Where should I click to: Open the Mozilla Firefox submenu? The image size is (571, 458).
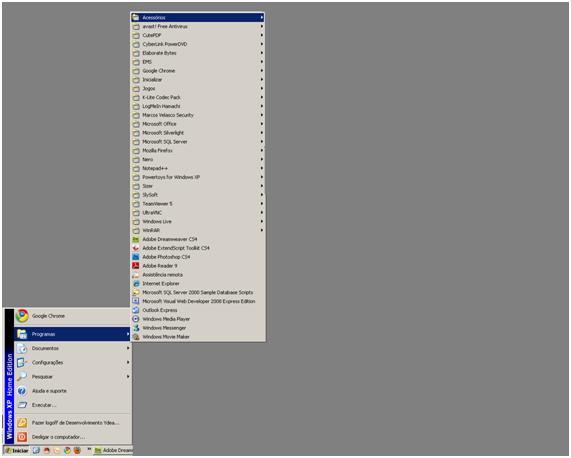coord(198,150)
